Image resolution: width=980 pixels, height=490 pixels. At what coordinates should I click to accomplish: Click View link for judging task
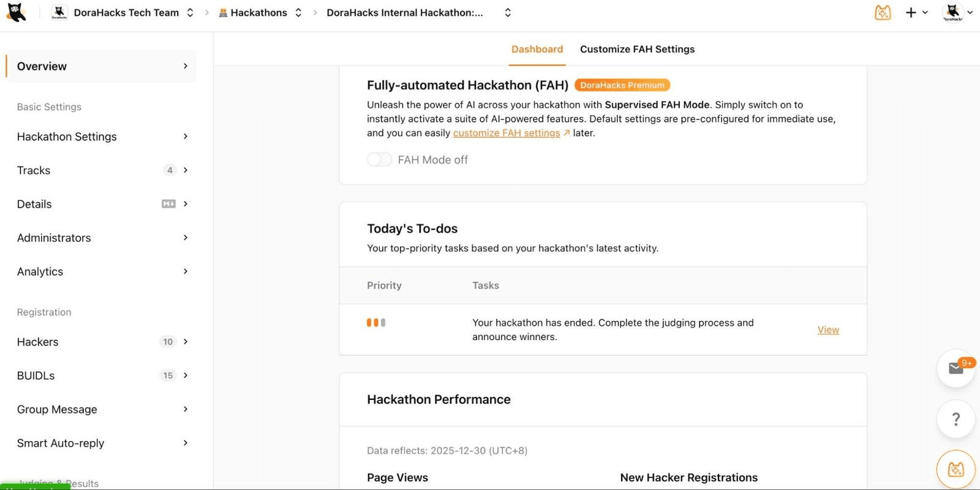[828, 330]
